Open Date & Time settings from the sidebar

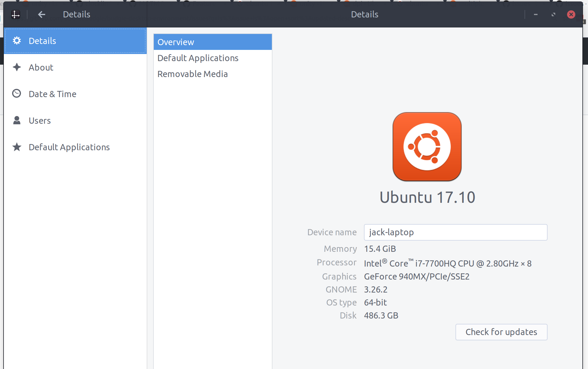coord(53,94)
